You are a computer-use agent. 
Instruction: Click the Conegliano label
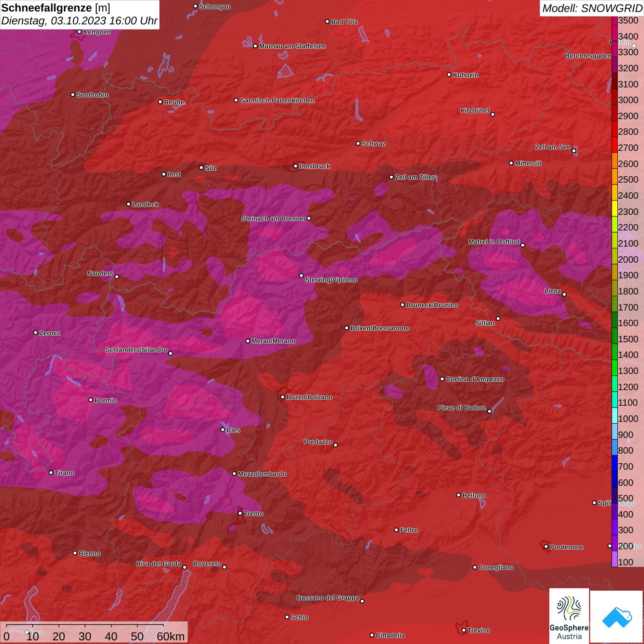tap(496, 567)
